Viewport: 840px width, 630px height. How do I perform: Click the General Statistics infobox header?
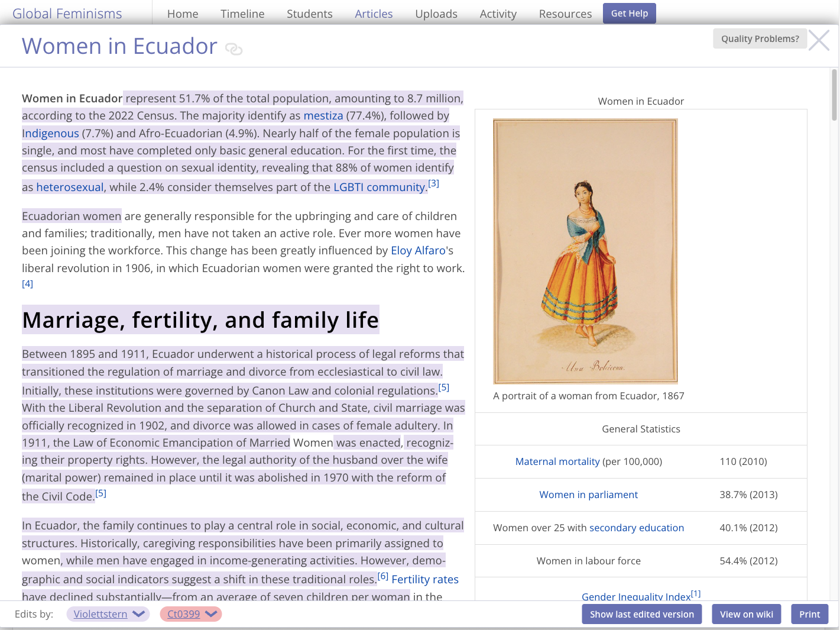pos(641,429)
